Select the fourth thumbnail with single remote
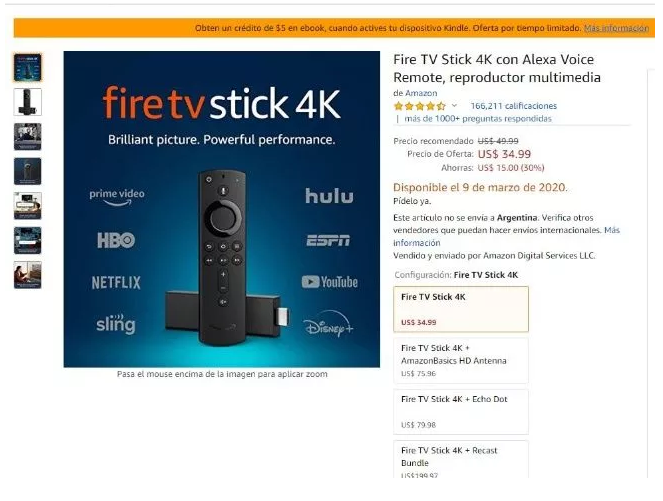Screen dimensions: 663x501 pyautogui.click(x=27, y=171)
